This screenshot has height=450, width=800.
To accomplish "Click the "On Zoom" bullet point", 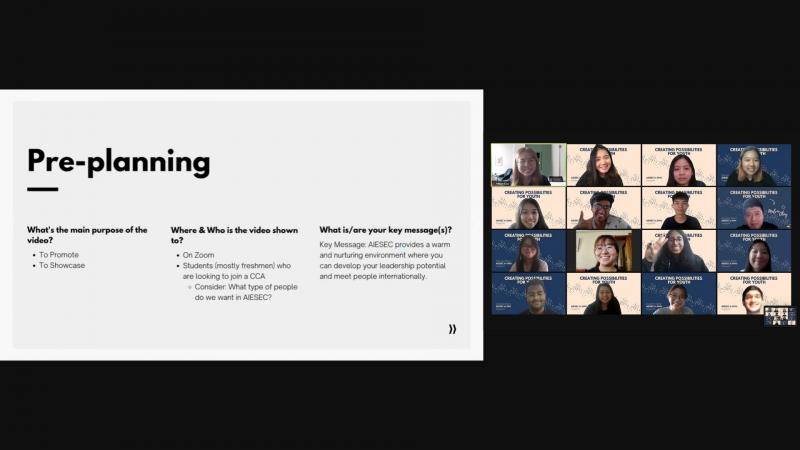I will click(x=200, y=255).
